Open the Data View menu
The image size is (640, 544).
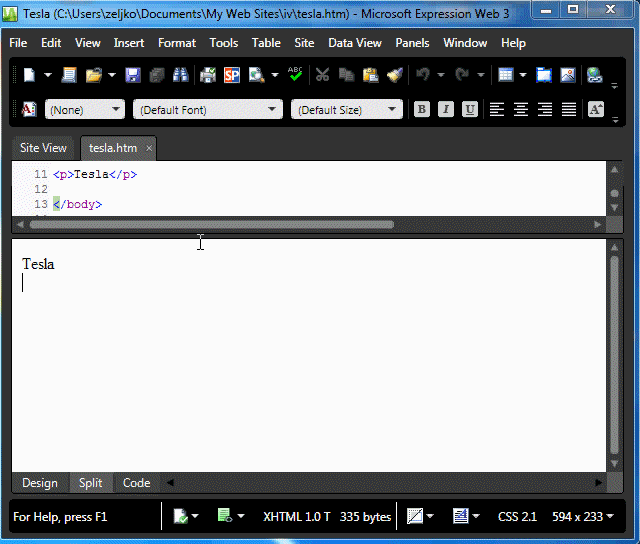[355, 43]
